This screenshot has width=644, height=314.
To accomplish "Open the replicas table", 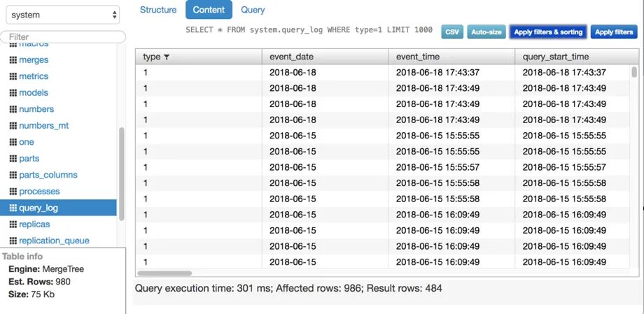I will [34, 224].
